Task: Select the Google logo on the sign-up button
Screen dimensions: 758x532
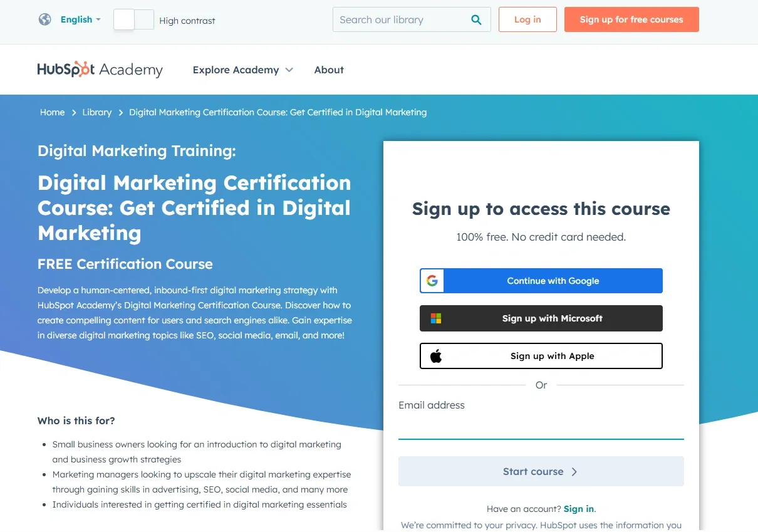Action: [432, 280]
